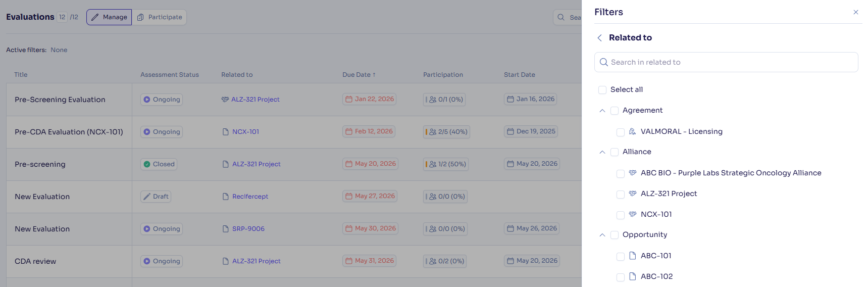
Task: Click the back chevron beside Related to
Action: tap(599, 38)
